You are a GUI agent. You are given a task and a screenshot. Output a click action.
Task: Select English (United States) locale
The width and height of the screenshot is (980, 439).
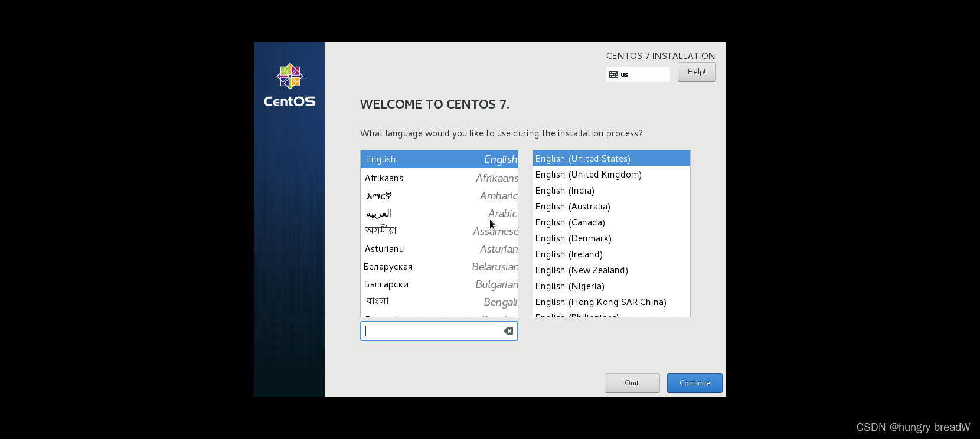point(612,159)
